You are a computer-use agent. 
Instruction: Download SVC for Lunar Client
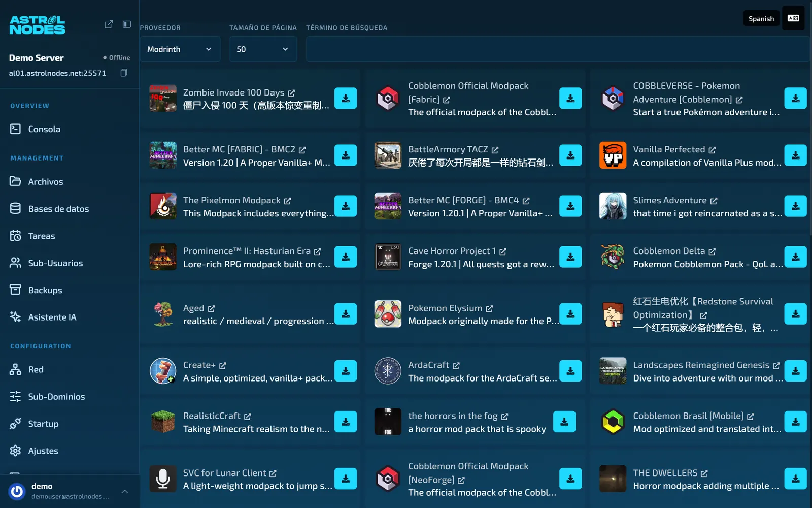pyautogui.click(x=346, y=479)
